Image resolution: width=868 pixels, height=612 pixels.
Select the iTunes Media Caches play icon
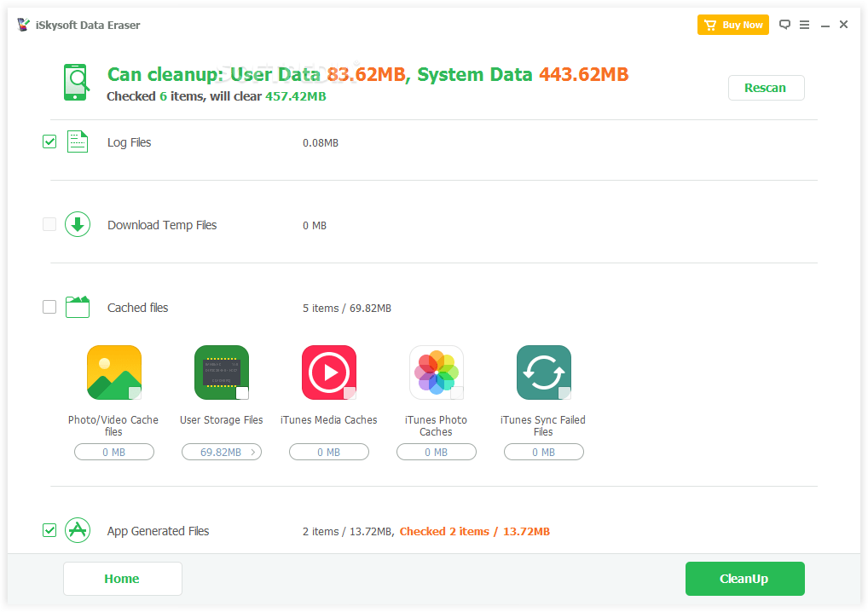click(328, 372)
